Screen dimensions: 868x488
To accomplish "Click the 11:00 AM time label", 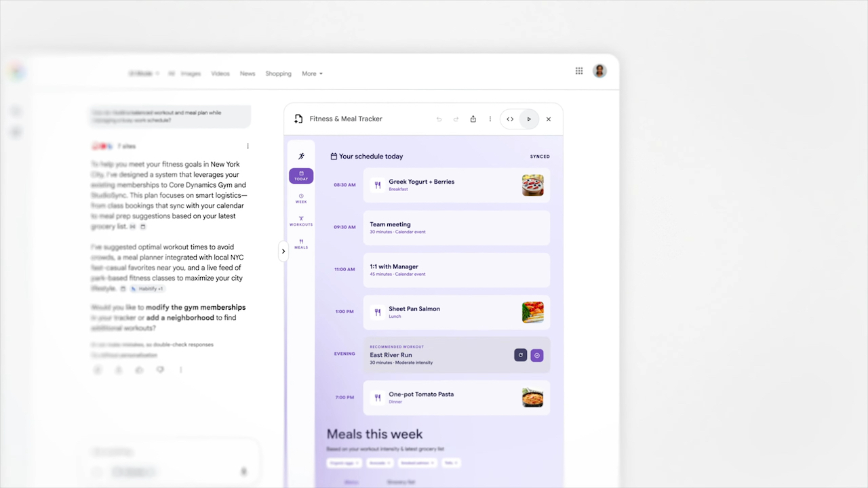I will click(x=344, y=270).
